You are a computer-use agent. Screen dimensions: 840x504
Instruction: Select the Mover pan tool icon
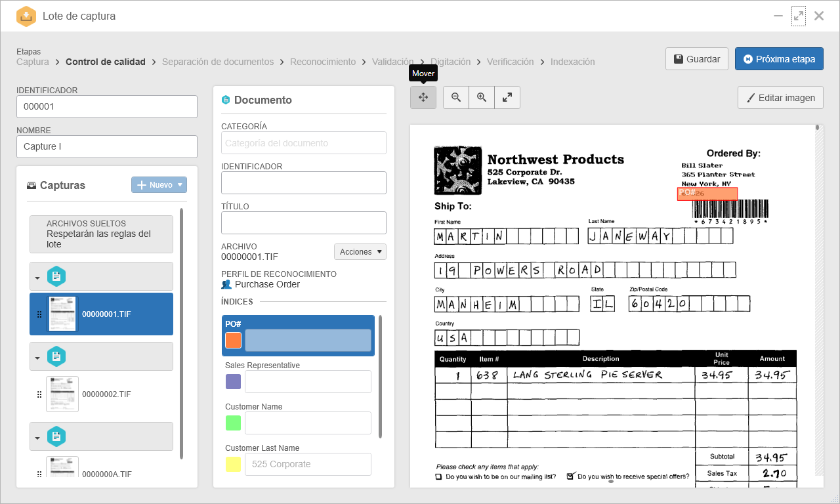pos(423,97)
